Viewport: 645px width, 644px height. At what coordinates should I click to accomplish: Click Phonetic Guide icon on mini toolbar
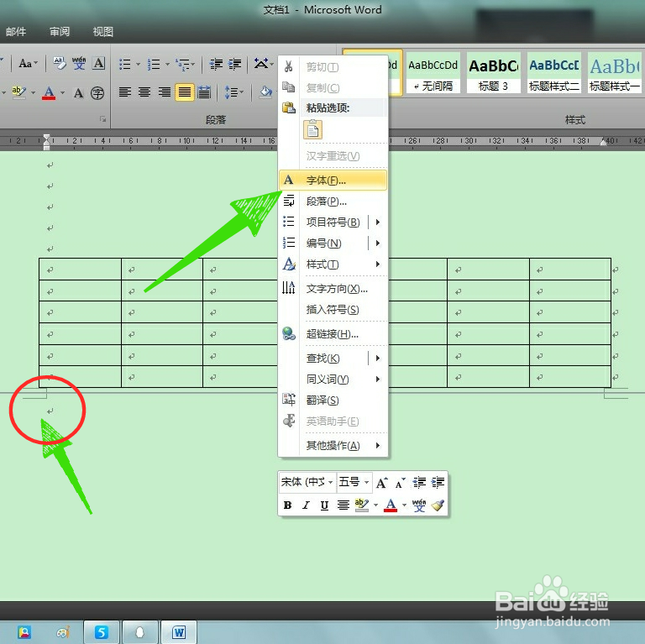(x=419, y=505)
